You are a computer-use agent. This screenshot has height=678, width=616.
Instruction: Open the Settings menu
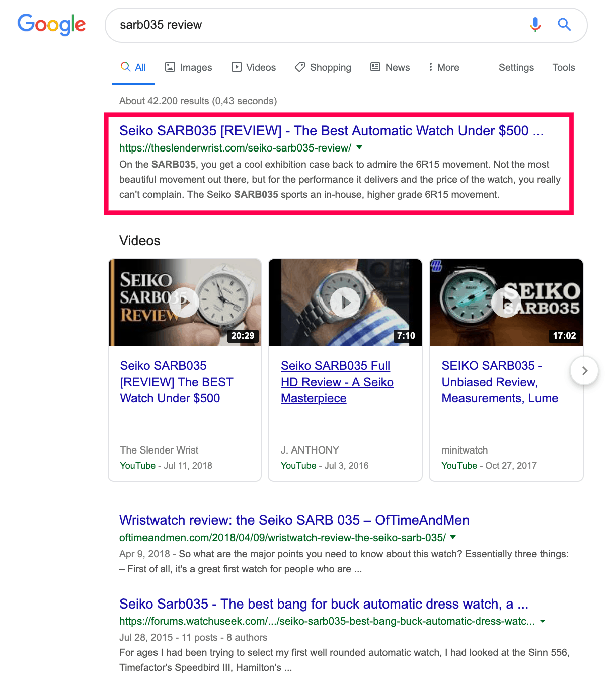click(516, 67)
